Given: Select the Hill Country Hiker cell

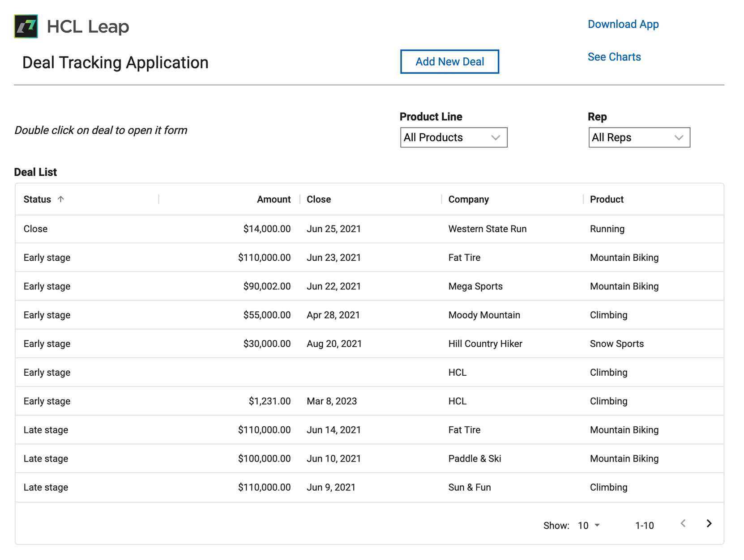Looking at the screenshot, I should [485, 344].
